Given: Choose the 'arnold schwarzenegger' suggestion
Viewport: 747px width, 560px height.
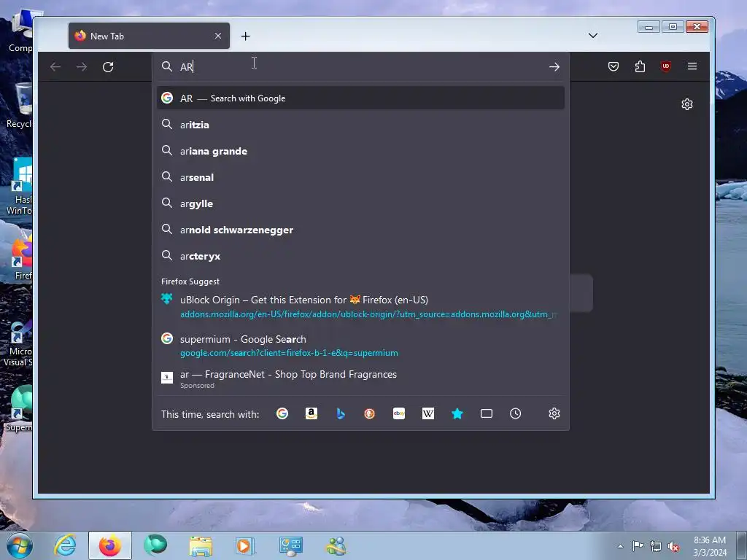Looking at the screenshot, I should click(360, 230).
